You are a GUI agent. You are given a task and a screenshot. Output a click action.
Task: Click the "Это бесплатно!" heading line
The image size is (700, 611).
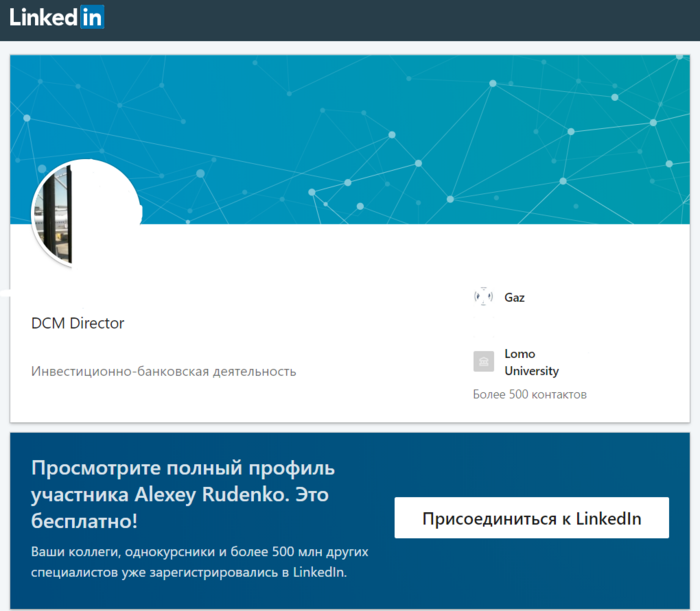click(x=85, y=521)
